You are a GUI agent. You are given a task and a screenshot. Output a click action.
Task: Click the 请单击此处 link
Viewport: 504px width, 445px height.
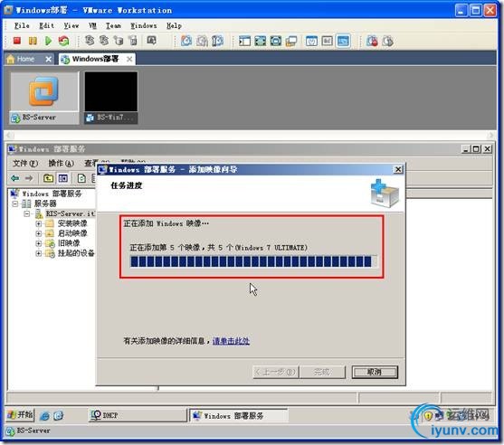click(x=231, y=341)
